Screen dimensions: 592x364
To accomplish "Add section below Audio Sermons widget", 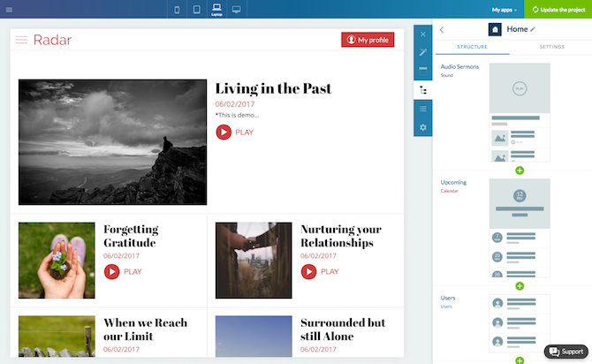I will coord(520,170).
